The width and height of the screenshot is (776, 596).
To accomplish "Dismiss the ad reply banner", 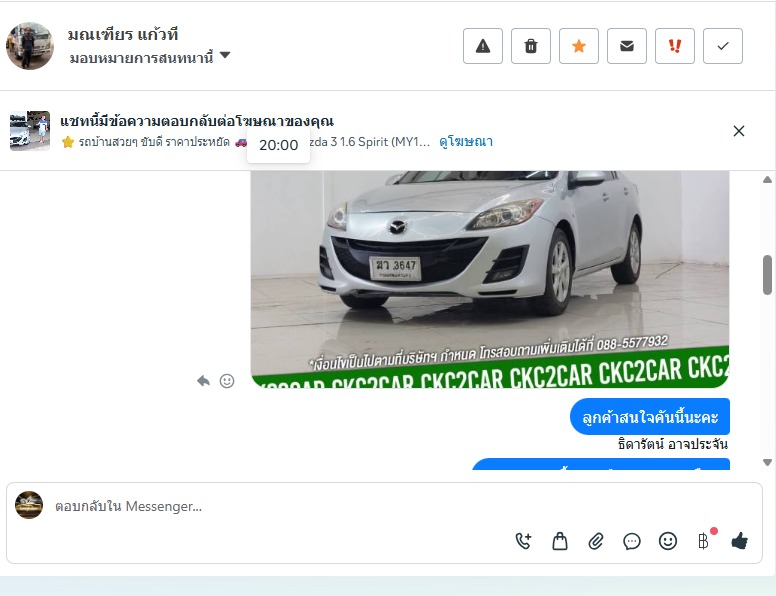I will [738, 131].
